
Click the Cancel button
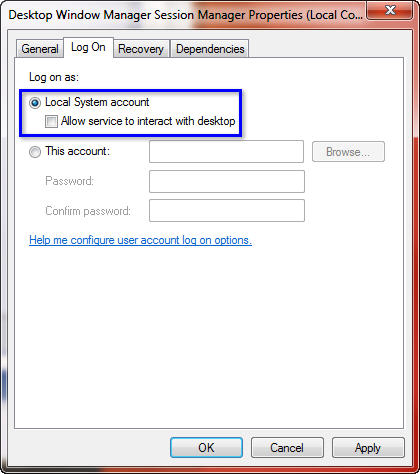click(287, 448)
